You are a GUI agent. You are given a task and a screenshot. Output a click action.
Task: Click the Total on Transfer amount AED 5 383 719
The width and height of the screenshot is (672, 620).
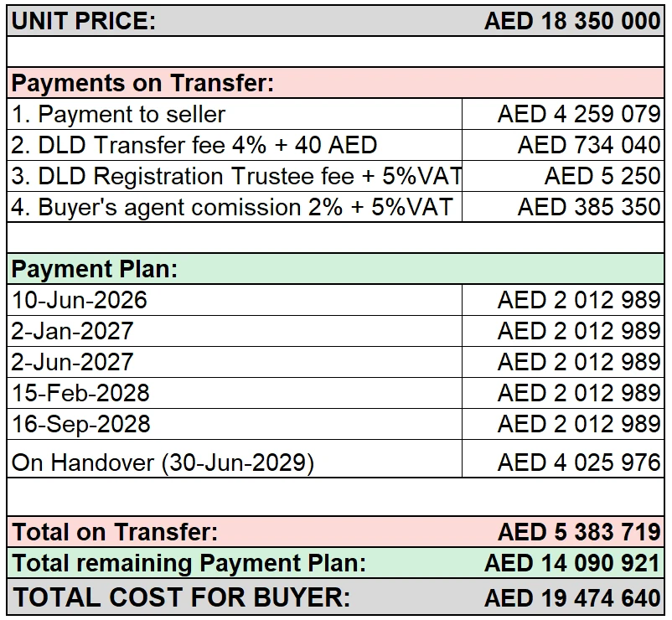579,532
